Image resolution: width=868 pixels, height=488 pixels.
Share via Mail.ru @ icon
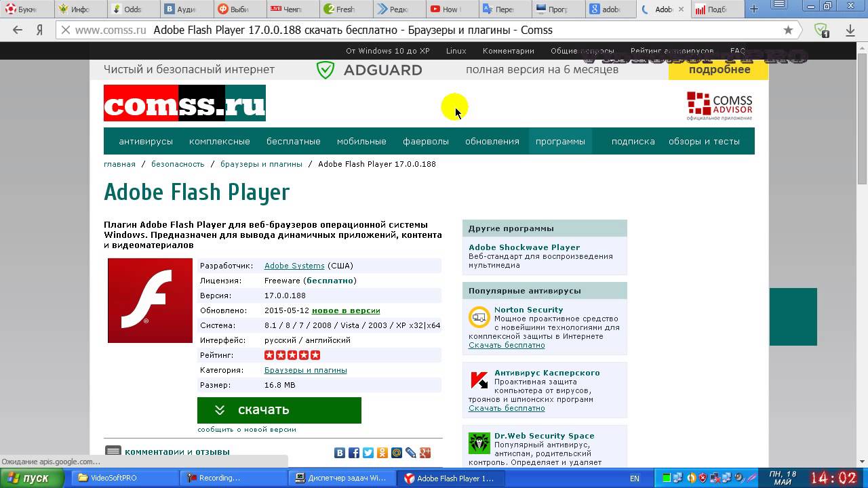[397, 453]
